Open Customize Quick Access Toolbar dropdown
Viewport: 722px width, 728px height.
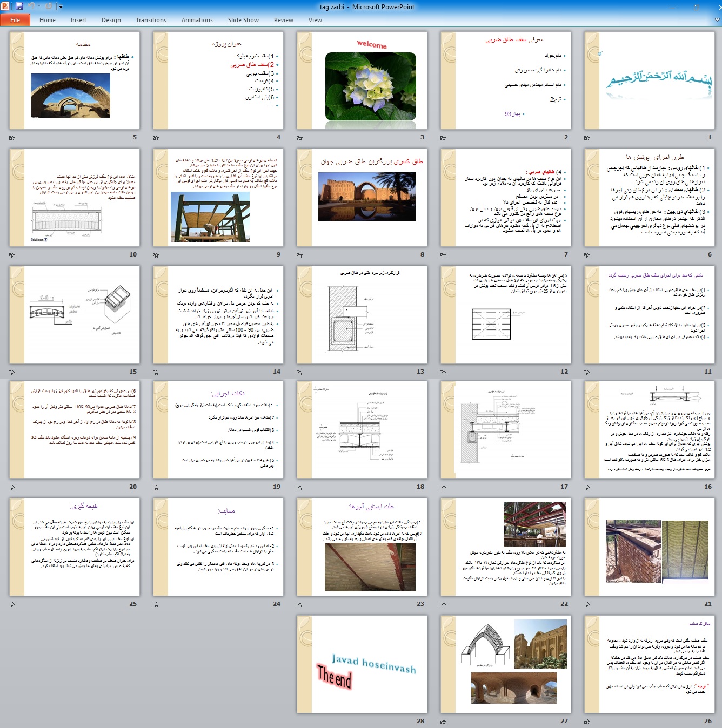61,6
